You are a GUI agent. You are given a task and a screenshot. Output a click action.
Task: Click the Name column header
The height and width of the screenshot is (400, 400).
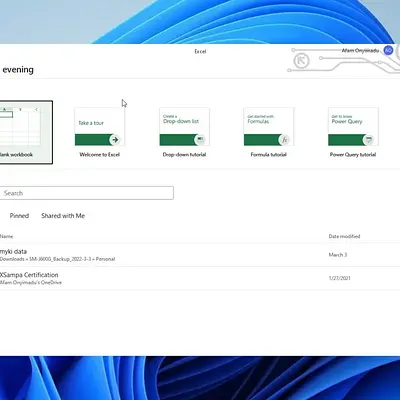click(6, 236)
